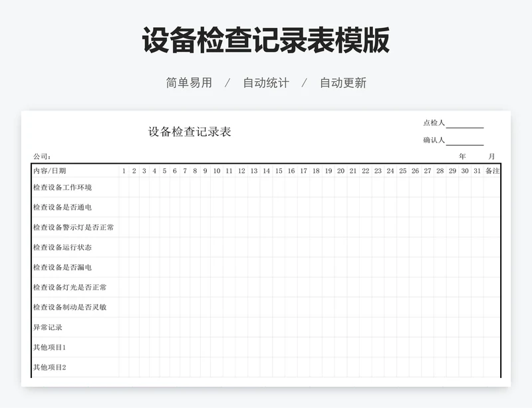Viewport: 532px width, 408px height.
Task: Select day column header 5
Action: tap(164, 171)
